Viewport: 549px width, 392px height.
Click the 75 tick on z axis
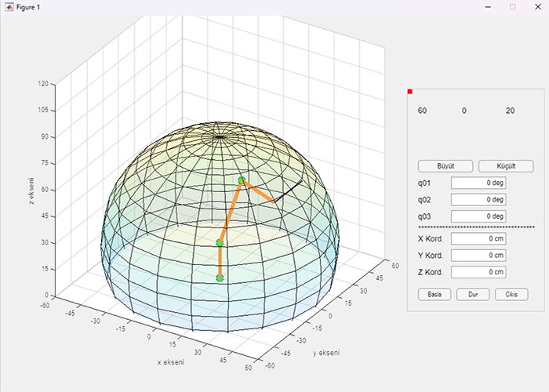coord(45,163)
